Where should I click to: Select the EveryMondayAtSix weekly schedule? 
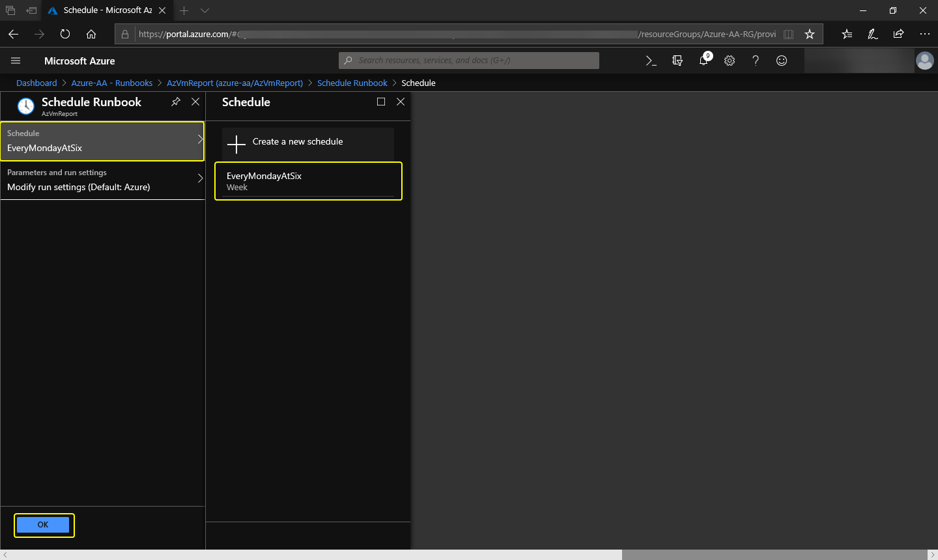308,181
